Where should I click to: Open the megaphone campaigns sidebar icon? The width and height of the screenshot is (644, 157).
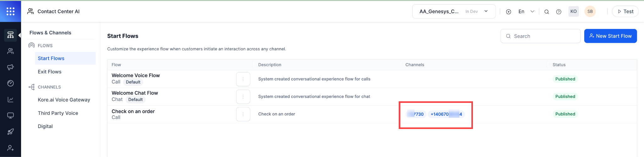pos(10,67)
